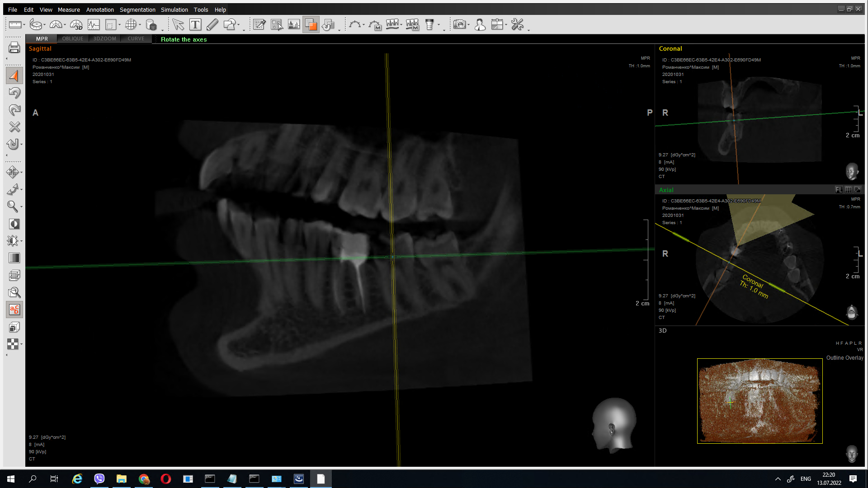868x488 pixels.
Task: Select the zoom magnifier tool
Action: click(13, 206)
